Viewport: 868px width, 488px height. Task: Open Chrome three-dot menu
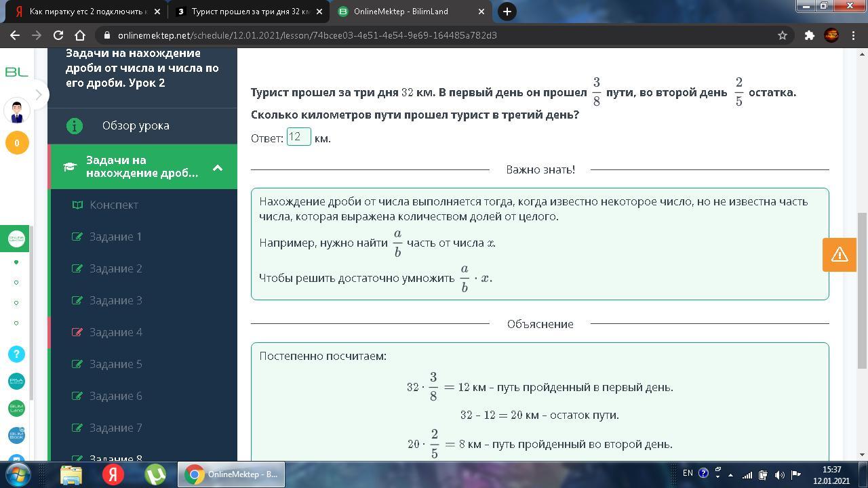[853, 35]
